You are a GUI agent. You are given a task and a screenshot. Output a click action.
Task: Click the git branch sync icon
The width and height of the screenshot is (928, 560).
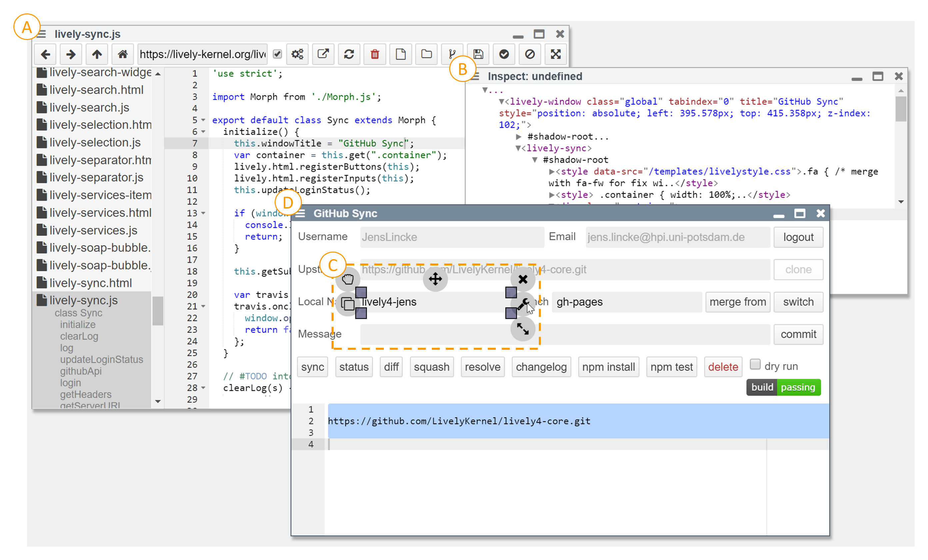tap(452, 54)
